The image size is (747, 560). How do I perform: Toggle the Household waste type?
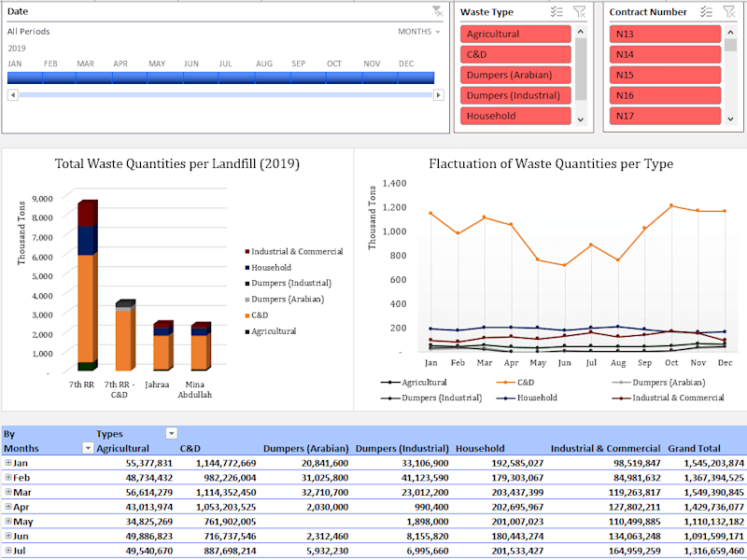[515, 116]
